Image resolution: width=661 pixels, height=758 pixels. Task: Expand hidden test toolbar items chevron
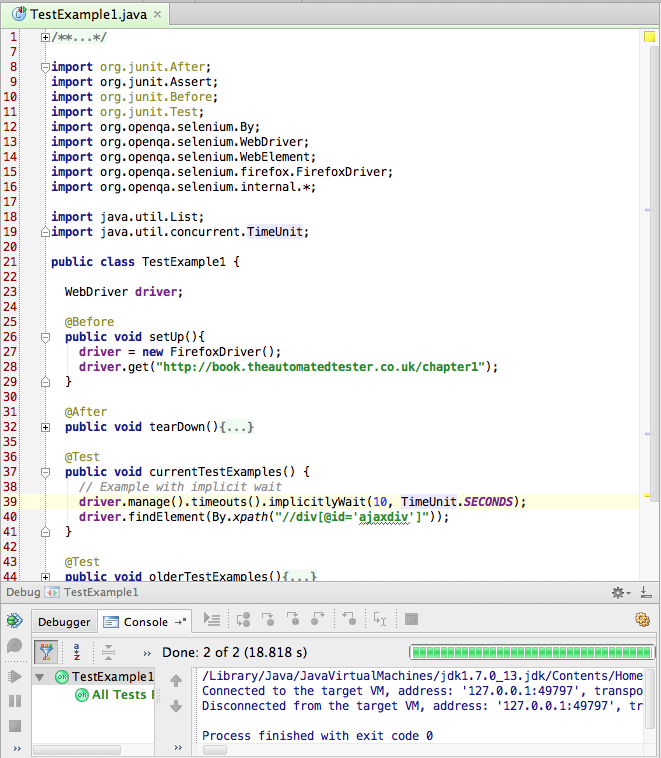[147, 654]
